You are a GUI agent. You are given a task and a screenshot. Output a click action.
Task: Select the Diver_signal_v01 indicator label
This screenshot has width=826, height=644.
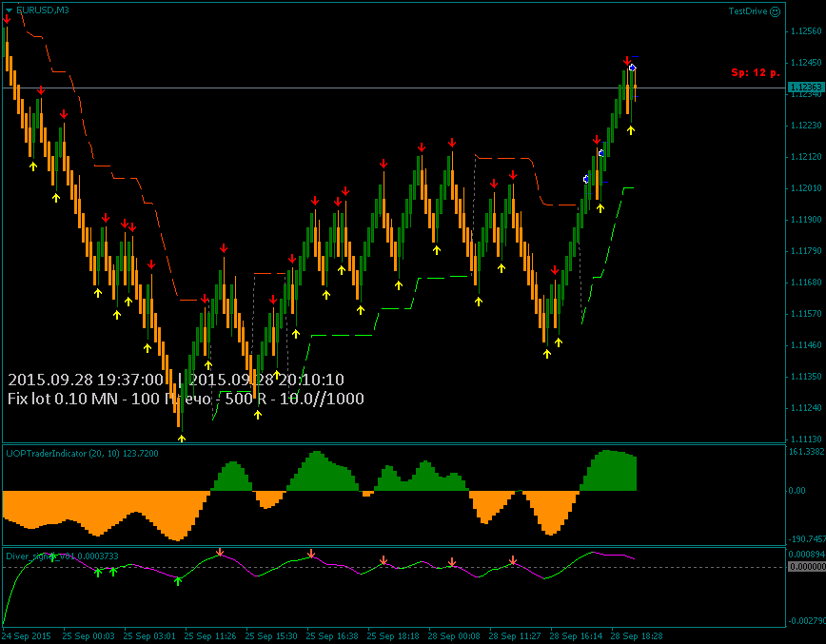click(x=62, y=556)
